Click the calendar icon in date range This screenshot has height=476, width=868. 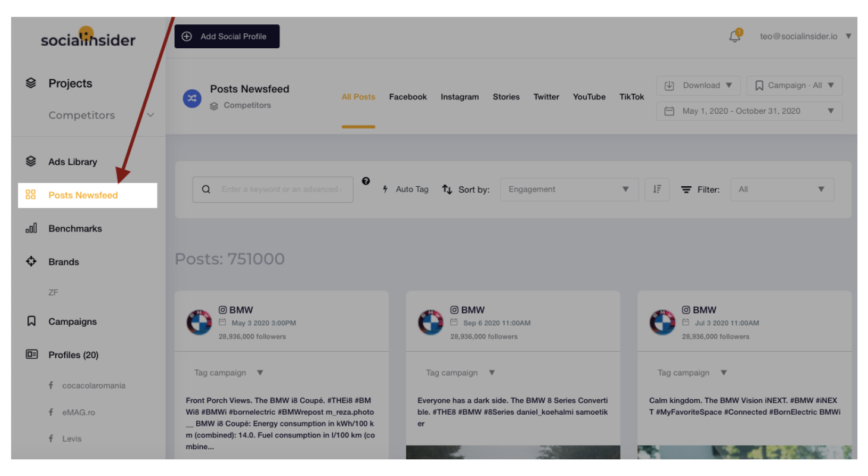coord(669,111)
